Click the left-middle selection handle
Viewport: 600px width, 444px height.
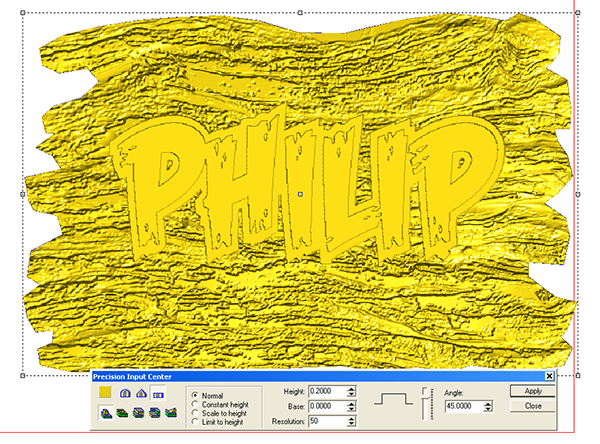click(23, 194)
